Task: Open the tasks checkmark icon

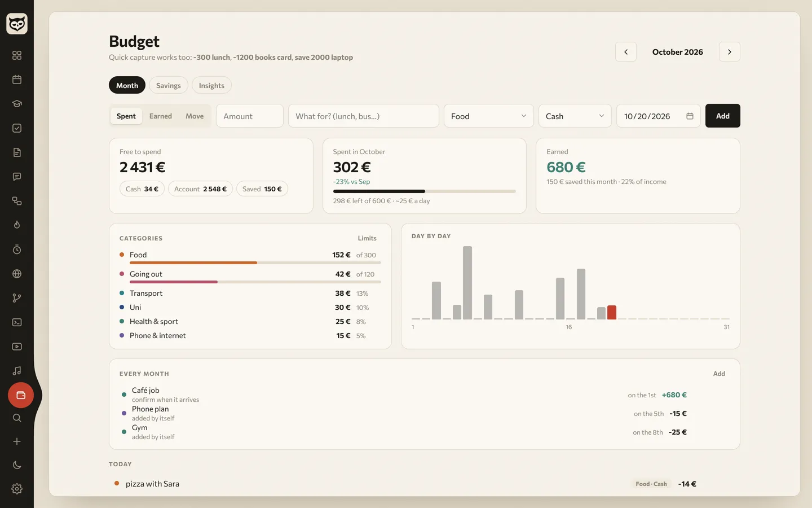Action: pyautogui.click(x=17, y=128)
